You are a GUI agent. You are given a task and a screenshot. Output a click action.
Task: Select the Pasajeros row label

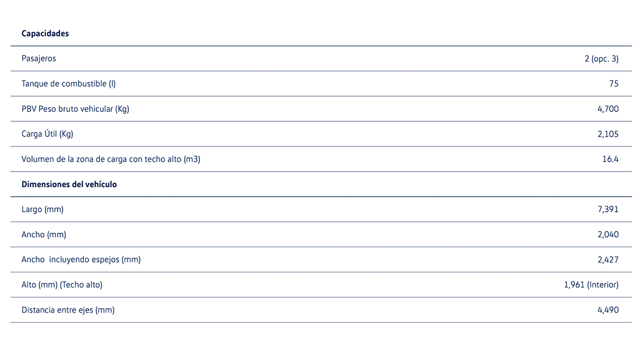[38, 59]
